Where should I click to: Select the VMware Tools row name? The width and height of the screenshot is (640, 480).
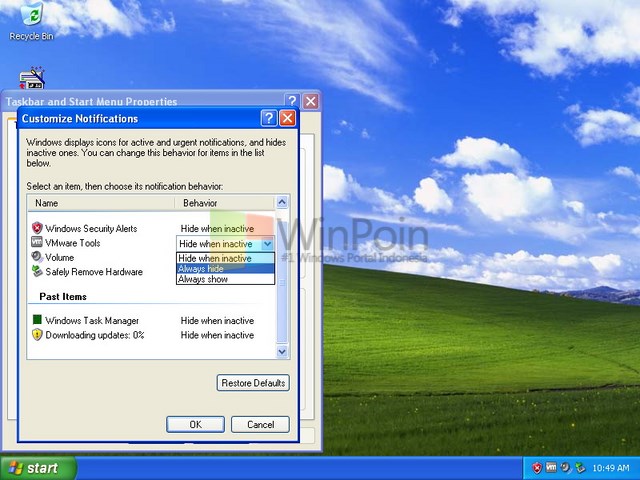click(x=73, y=243)
